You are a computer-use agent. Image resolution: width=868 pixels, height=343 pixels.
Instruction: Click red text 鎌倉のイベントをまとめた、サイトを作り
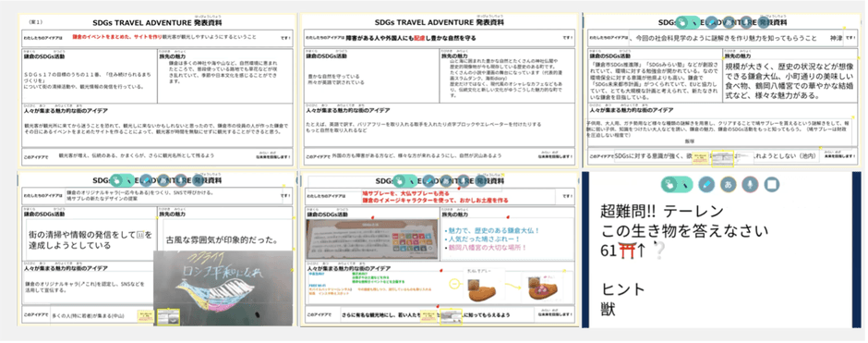coord(116,37)
